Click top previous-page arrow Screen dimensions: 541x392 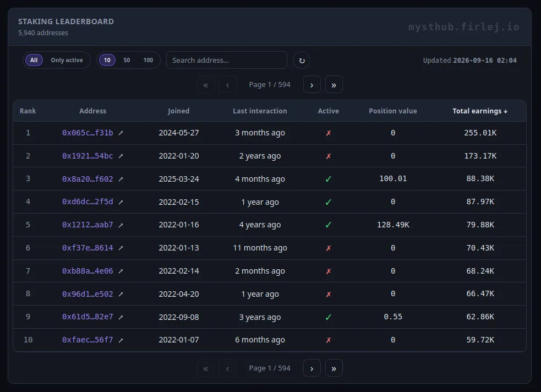coord(228,85)
